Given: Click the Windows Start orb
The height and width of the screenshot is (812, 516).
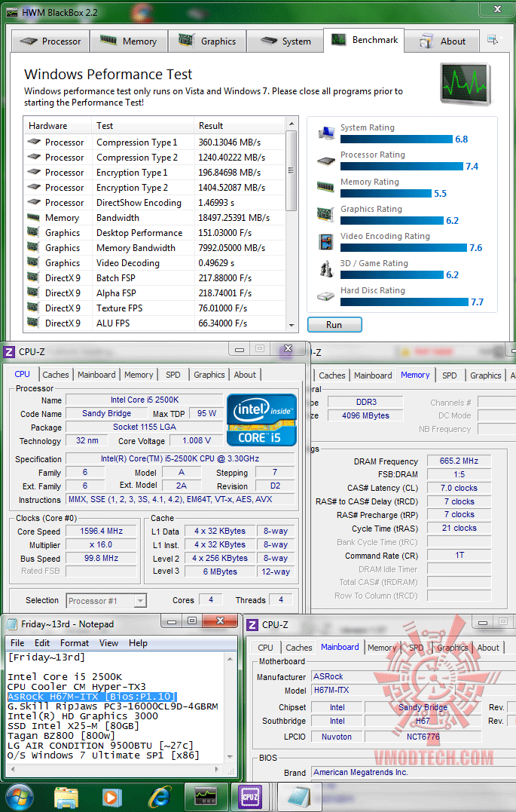Looking at the screenshot, I should click(19, 796).
